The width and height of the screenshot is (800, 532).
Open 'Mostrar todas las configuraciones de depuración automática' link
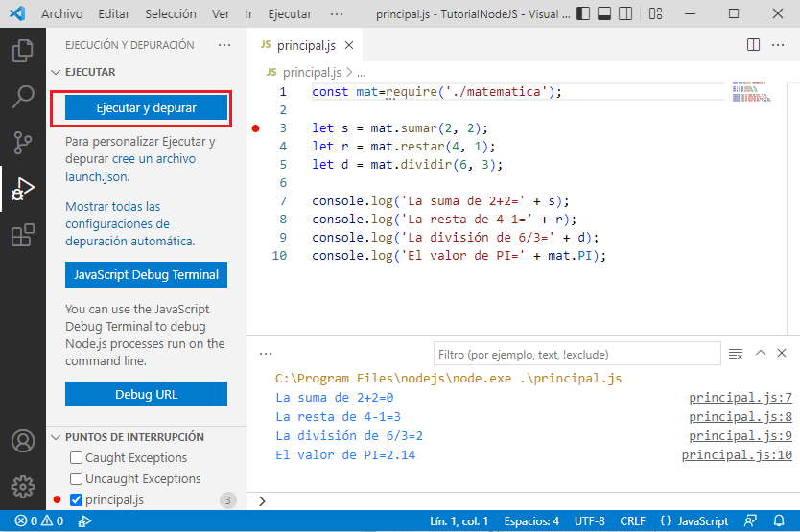click(130, 224)
